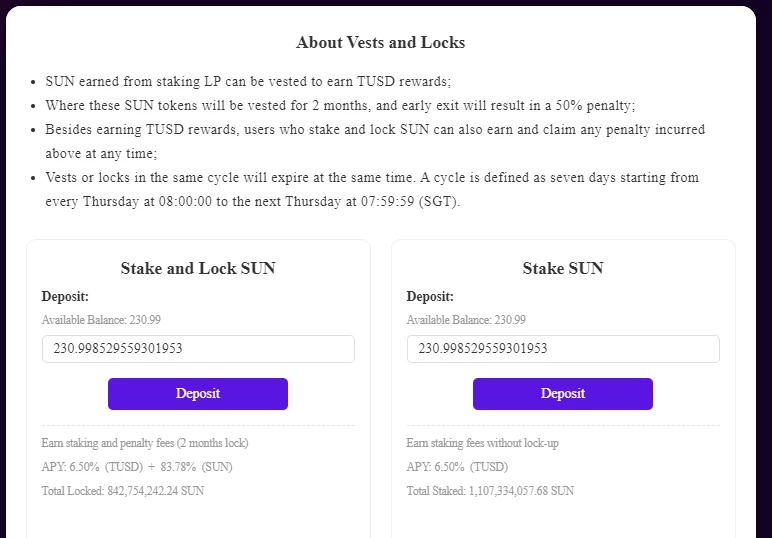
Task: Click the APY 6.50% (TUSD) line in Stake SUN
Action: pyautogui.click(x=457, y=467)
